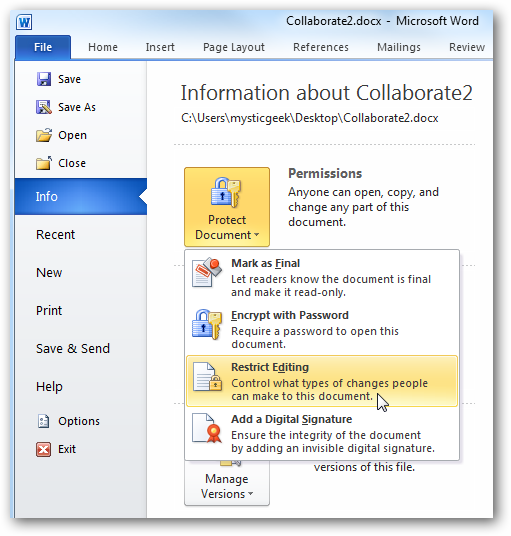The width and height of the screenshot is (511, 536).
Task: Click the Restrict Editing document lock icon
Action: click(x=207, y=377)
